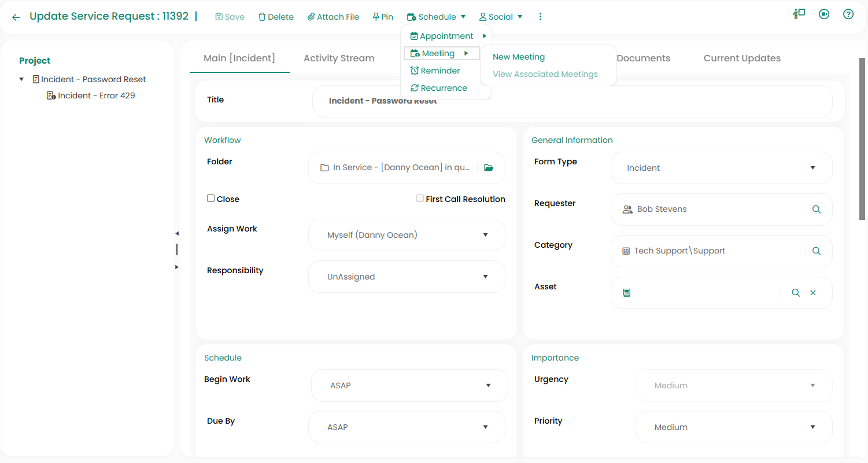Viewport: 868px width, 463px height.
Task: Clear the Asset field with X icon
Action: point(812,293)
